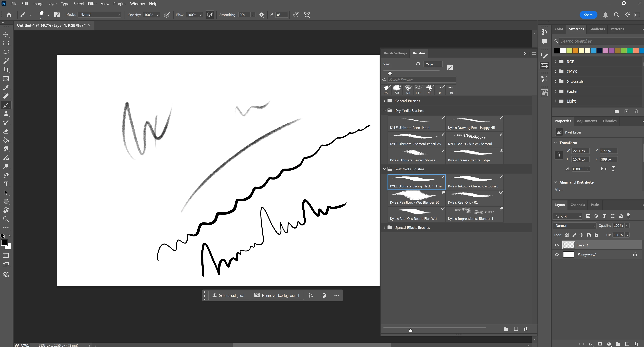
Task: Click the symmetry butterfly icon
Action: click(307, 15)
